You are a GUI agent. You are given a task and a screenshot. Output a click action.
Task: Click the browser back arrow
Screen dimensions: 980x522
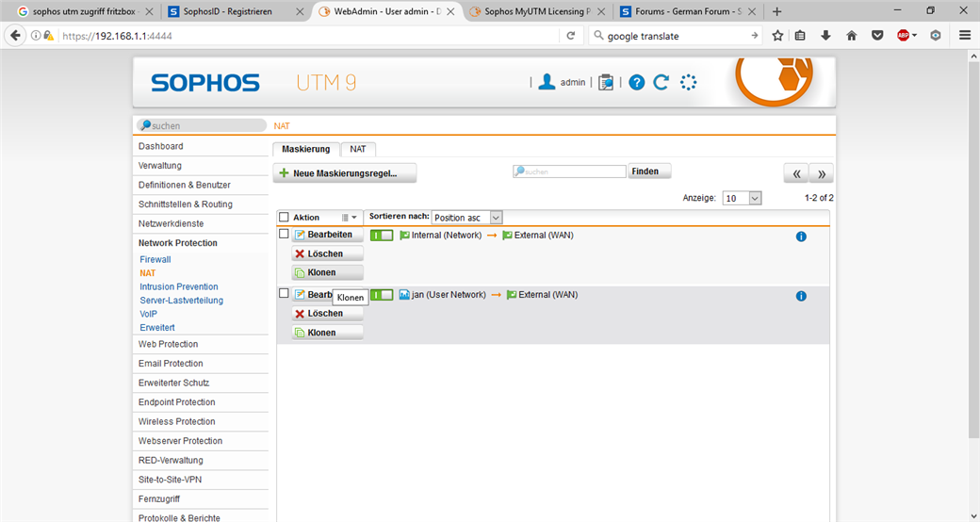[x=15, y=36]
